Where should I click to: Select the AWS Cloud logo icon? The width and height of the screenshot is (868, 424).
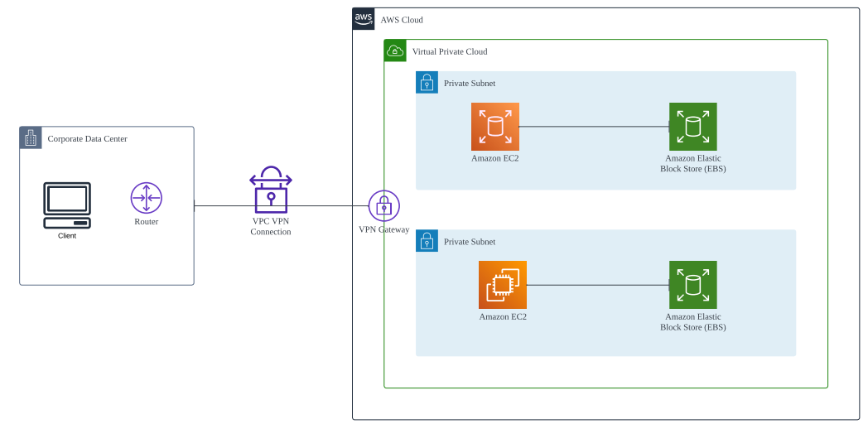[x=364, y=19]
